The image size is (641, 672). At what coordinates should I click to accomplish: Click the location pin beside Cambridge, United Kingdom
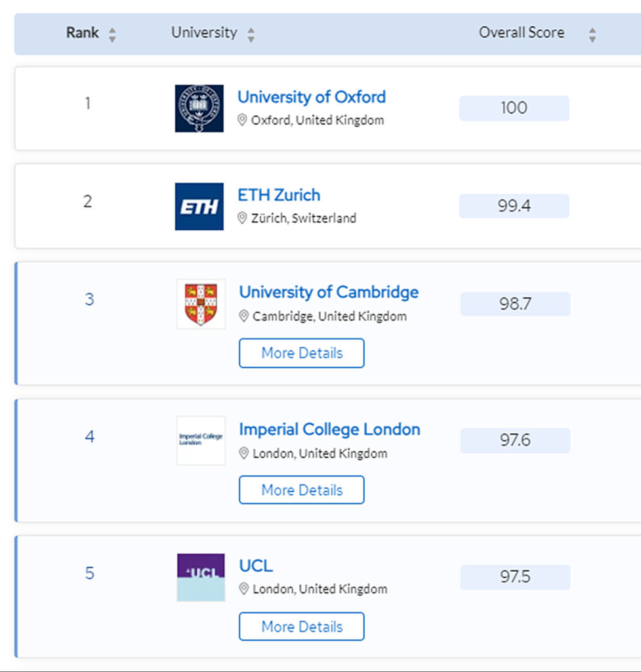[244, 316]
